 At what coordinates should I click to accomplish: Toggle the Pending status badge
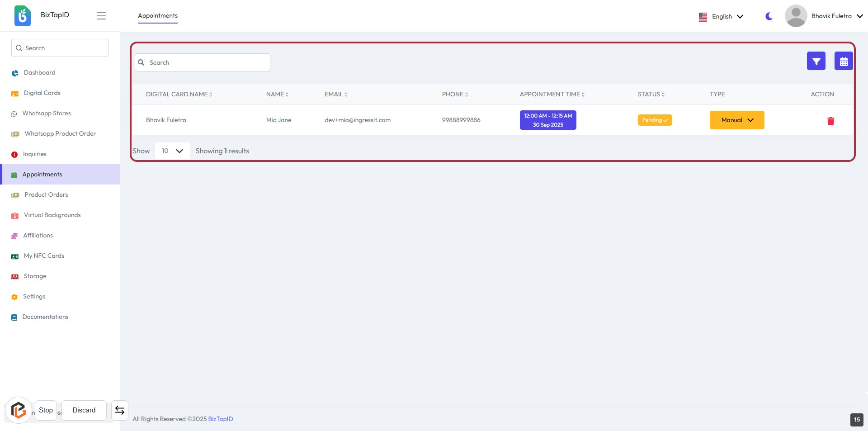(x=655, y=120)
